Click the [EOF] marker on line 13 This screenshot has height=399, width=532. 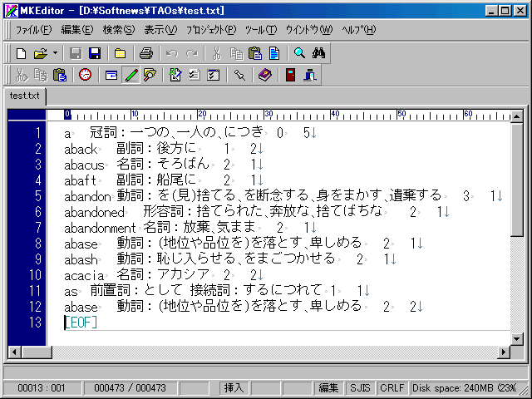[81, 323]
